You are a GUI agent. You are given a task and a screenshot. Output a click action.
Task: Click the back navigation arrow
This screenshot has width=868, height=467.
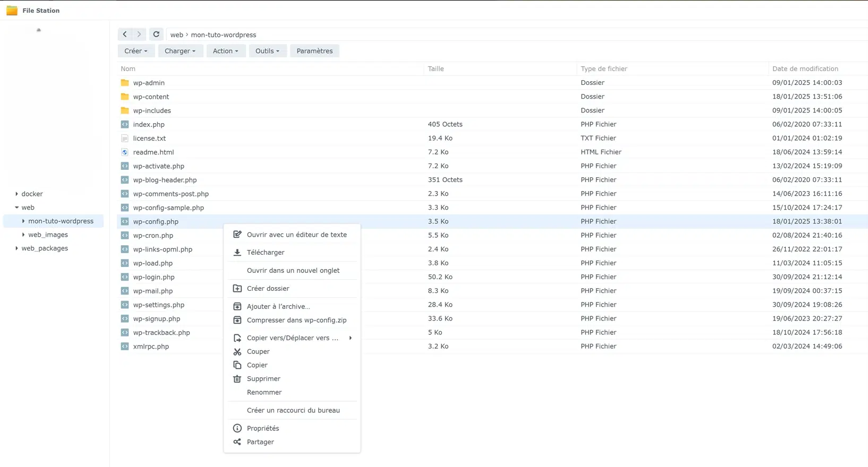click(125, 34)
